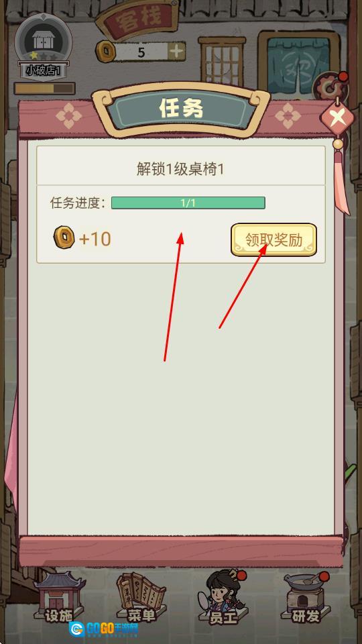Screen dimensions: 362x644
Task: Click the gear settings icon
Action: coord(328,87)
